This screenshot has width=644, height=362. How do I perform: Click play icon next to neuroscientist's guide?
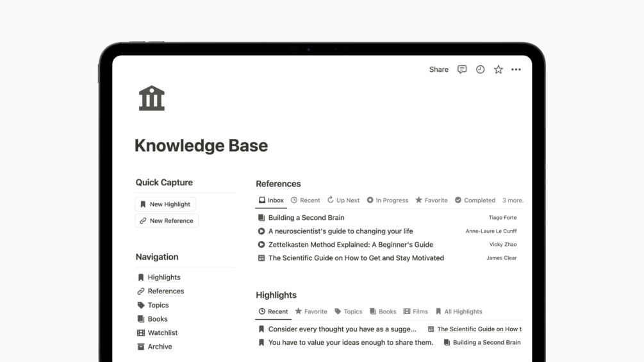pyautogui.click(x=261, y=231)
